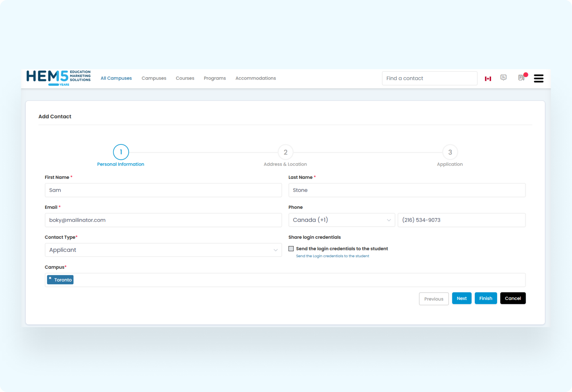
Task: Select step 1 Personal Information circle
Action: [121, 152]
